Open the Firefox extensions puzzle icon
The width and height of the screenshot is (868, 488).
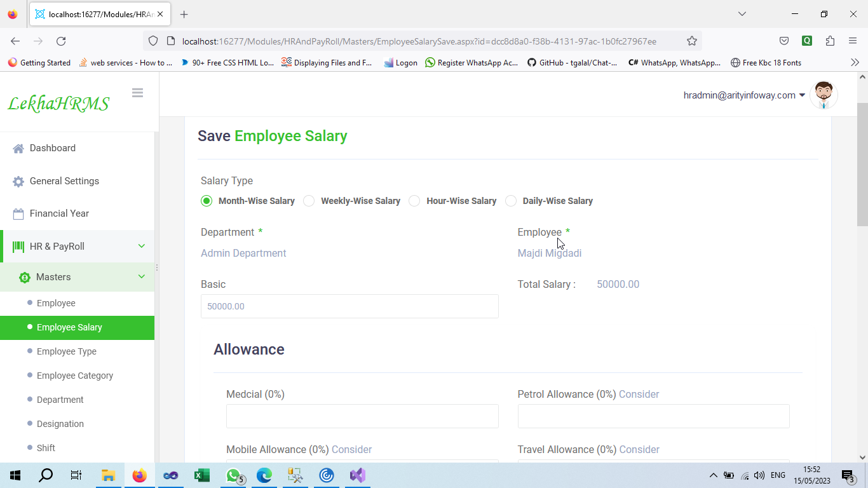pos(830,41)
